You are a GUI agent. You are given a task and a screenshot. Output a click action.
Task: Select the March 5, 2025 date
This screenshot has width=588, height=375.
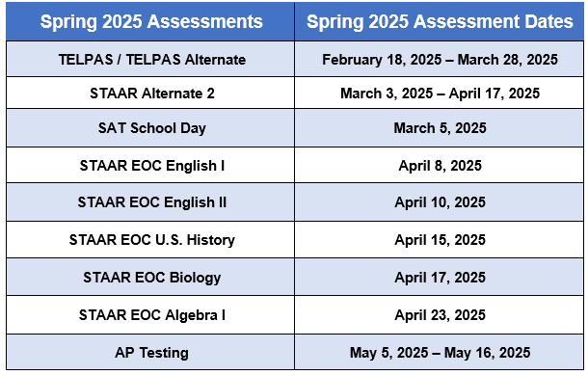pyautogui.click(x=440, y=128)
